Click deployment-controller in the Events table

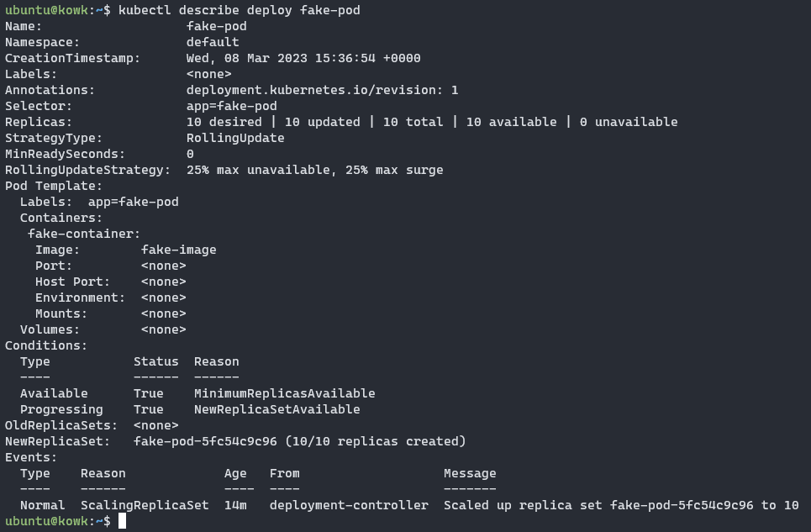pos(349,505)
